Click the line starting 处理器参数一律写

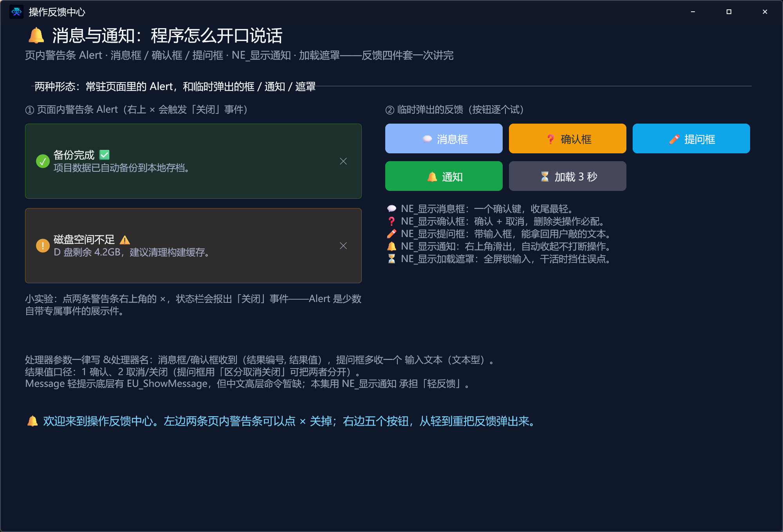click(260, 359)
